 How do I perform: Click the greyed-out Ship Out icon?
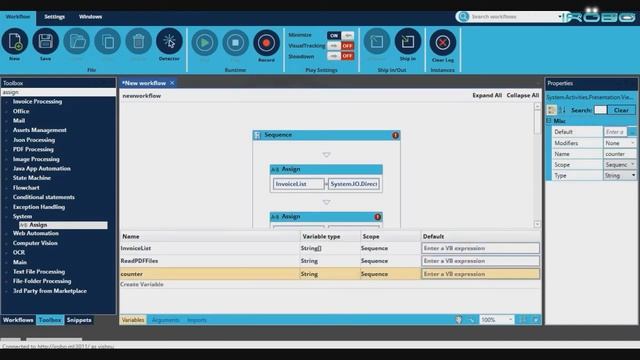point(377,42)
